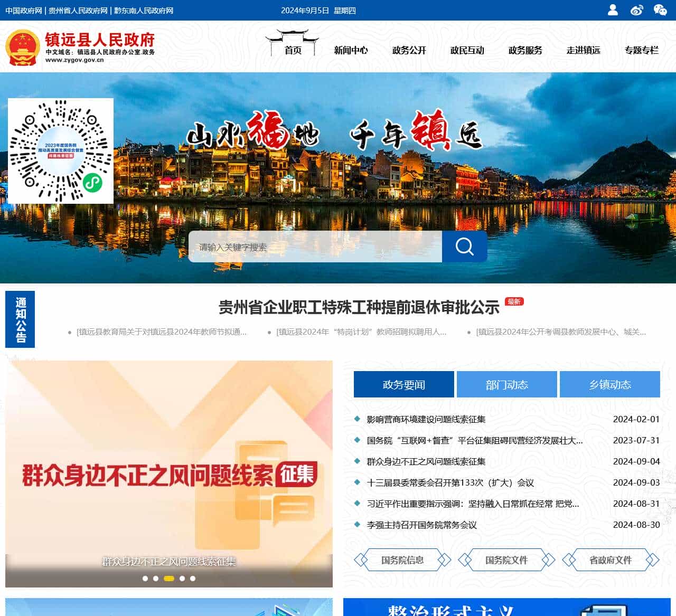Screen dimensions: 676x616
Task: Click the www.zygov.gov.cn address text
Action: (74, 60)
